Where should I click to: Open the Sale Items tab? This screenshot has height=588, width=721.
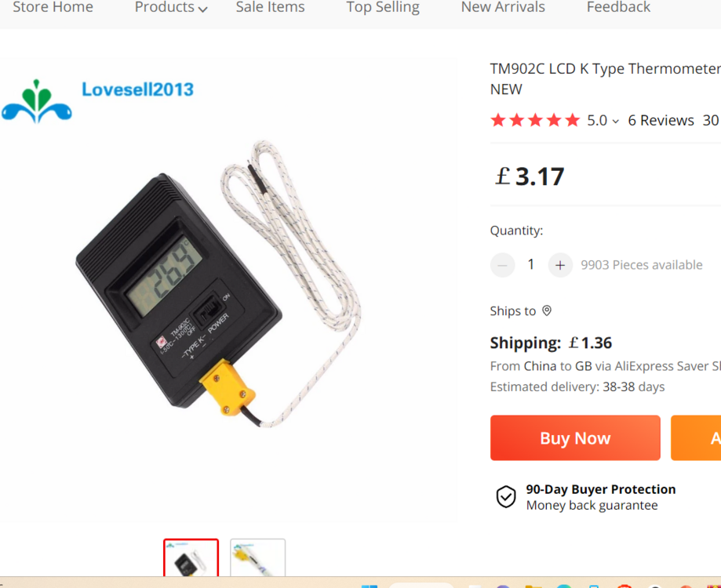click(270, 7)
